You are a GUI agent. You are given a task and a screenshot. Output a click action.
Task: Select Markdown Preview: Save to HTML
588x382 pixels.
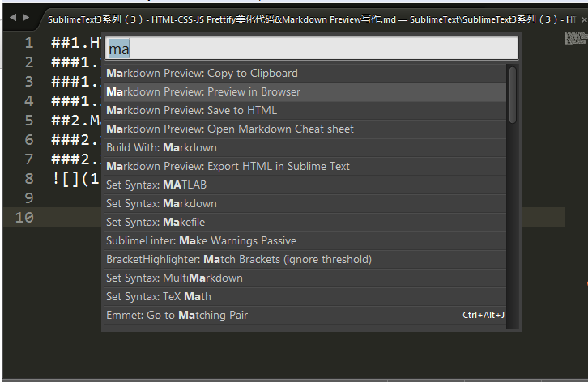[305, 111]
